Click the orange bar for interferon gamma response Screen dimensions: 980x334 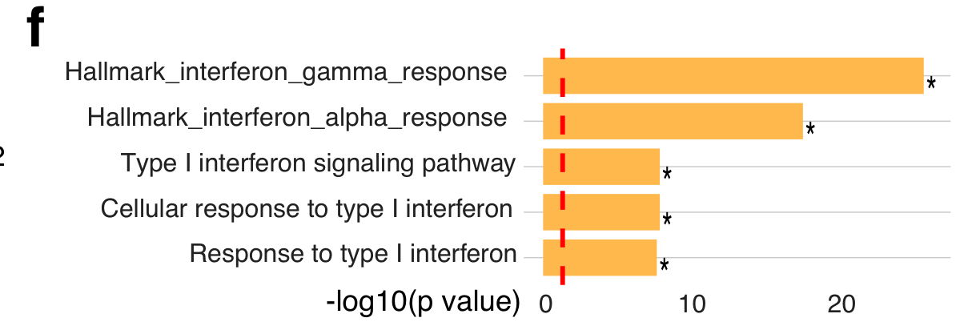(x=733, y=76)
